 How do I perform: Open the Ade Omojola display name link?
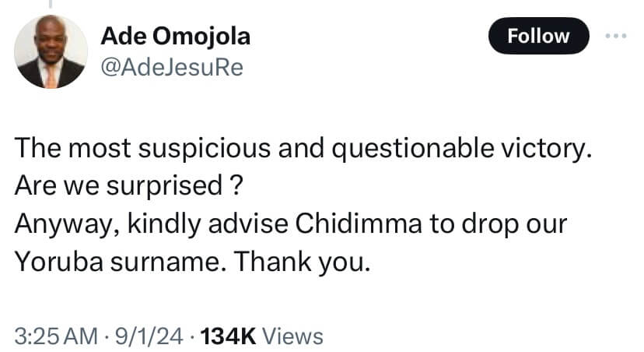pyautogui.click(x=175, y=37)
